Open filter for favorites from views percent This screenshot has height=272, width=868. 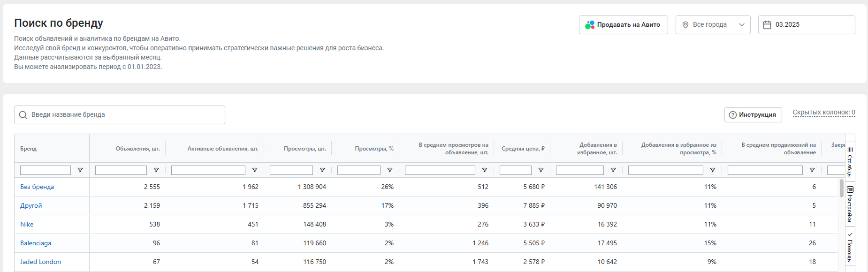pos(713,170)
